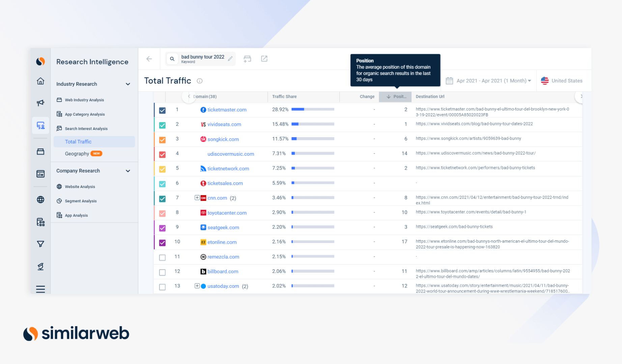Click the search magnifier icon
This screenshot has height=364, width=622.
pyautogui.click(x=172, y=59)
